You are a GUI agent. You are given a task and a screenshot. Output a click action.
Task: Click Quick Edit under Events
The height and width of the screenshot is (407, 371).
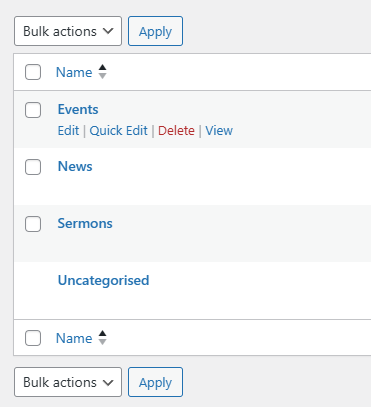[118, 130]
